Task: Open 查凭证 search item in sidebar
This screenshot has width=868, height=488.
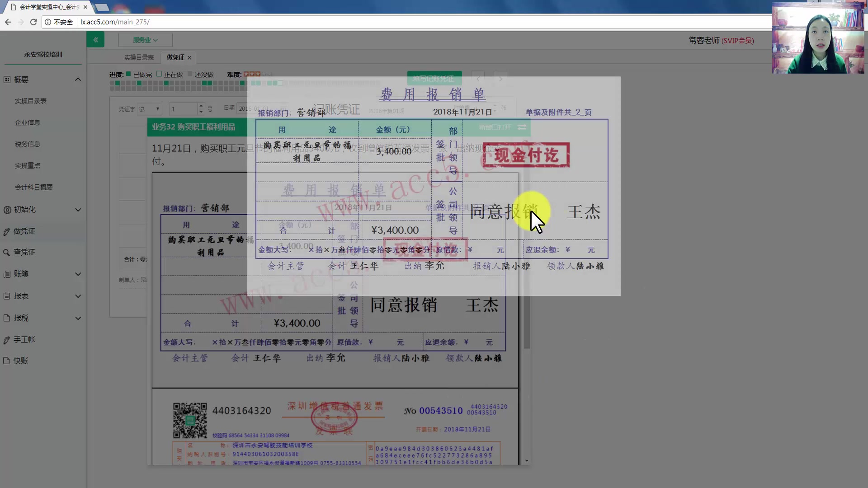Action: pyautogui.click(x=24, y=252)
